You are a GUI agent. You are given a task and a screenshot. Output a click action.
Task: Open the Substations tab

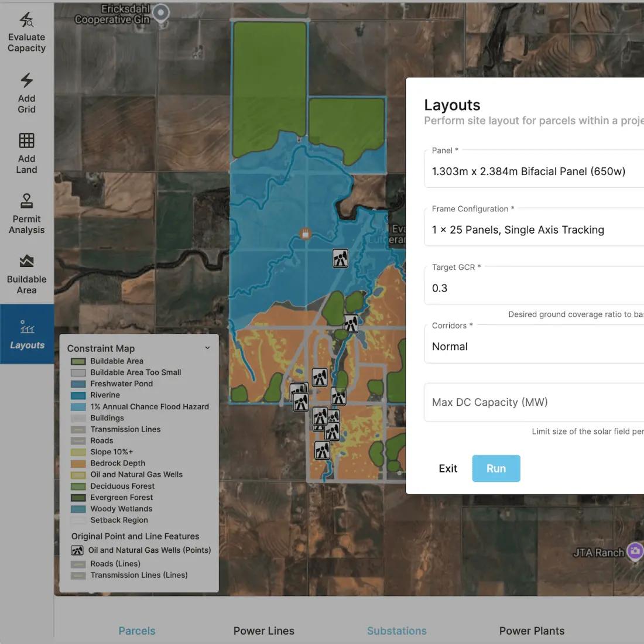pos(397,631)
